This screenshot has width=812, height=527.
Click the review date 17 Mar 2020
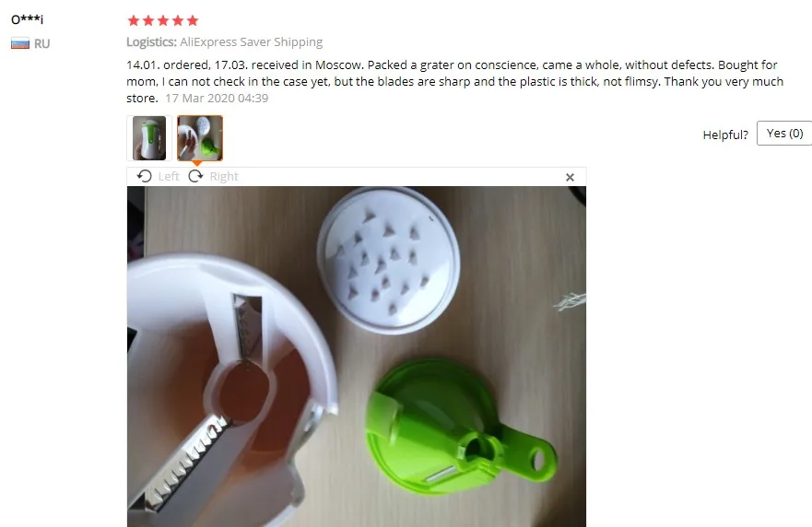click(217, 99)
